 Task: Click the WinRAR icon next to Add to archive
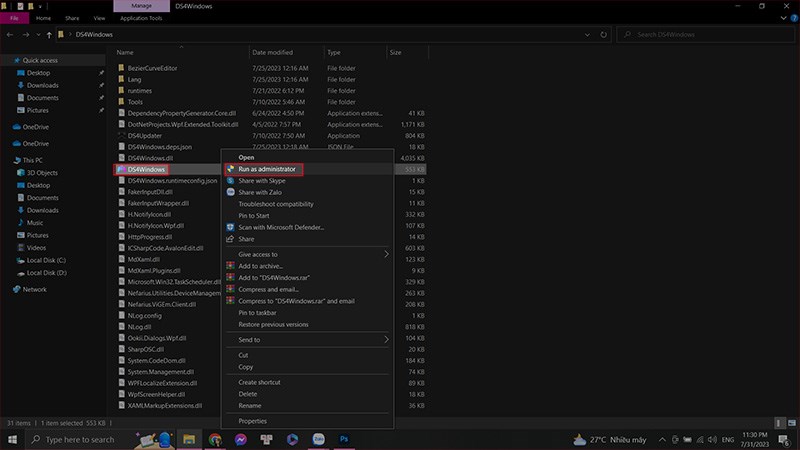coord(230,265)
